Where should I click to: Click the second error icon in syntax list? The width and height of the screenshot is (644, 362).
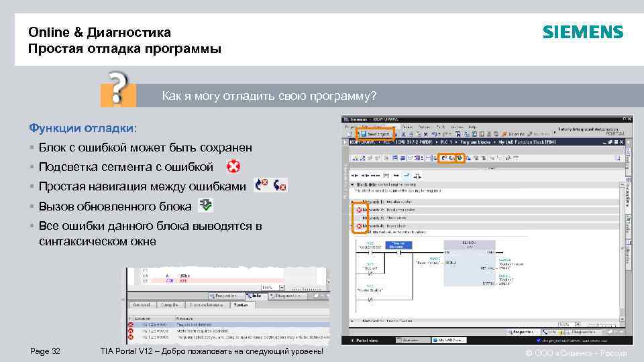pyautogui.click(x=131, y=330)
